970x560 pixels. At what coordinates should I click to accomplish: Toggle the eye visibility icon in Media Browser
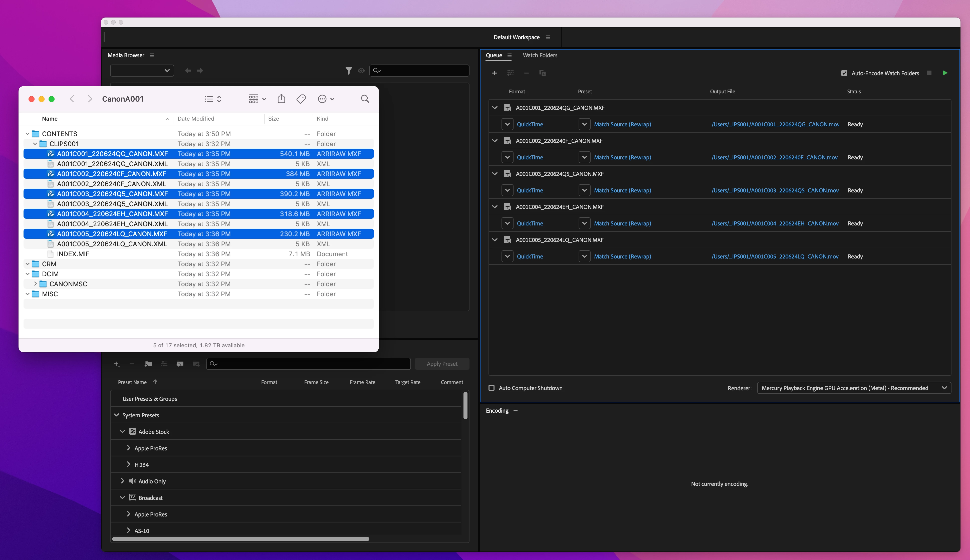coord(361,71)
